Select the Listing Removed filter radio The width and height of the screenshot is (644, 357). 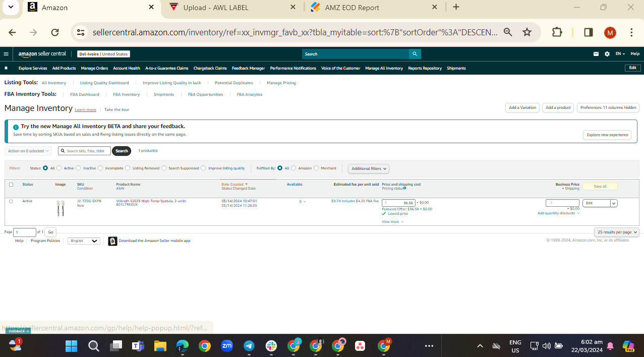coord(128,168)
